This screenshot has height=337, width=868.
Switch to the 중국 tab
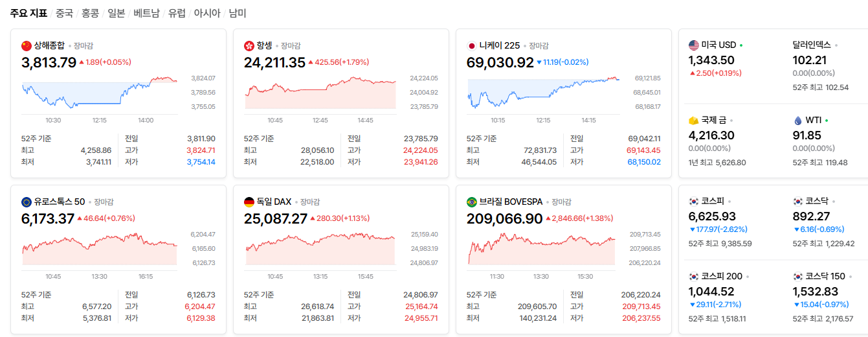pyautogui.click(x=64, y=13)
